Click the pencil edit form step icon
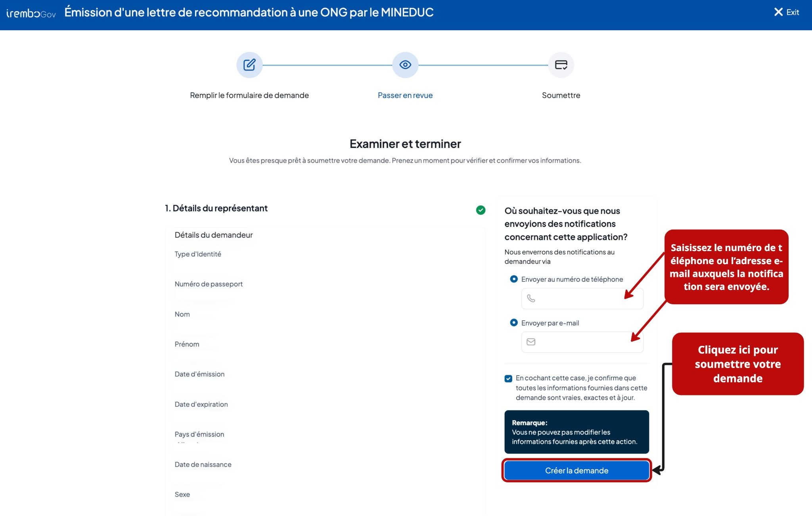This screenshot has width=812, height=516. point(249,65)
